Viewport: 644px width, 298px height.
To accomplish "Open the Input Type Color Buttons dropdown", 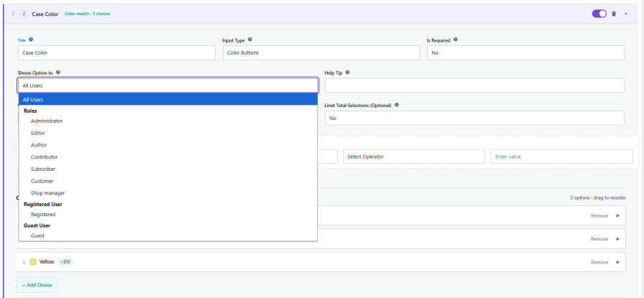I will pos(321,53).
